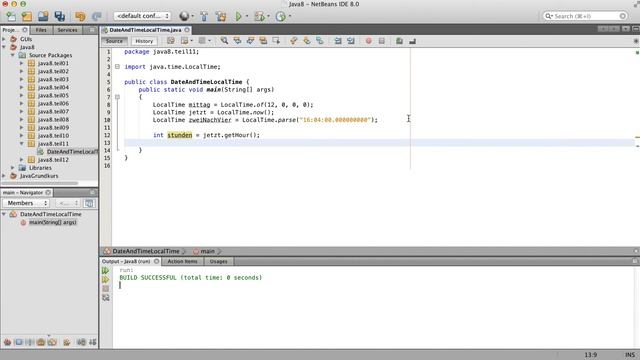
Task: Click the Comment icon in editor toolbar
Action: click(x=399, y=41)
